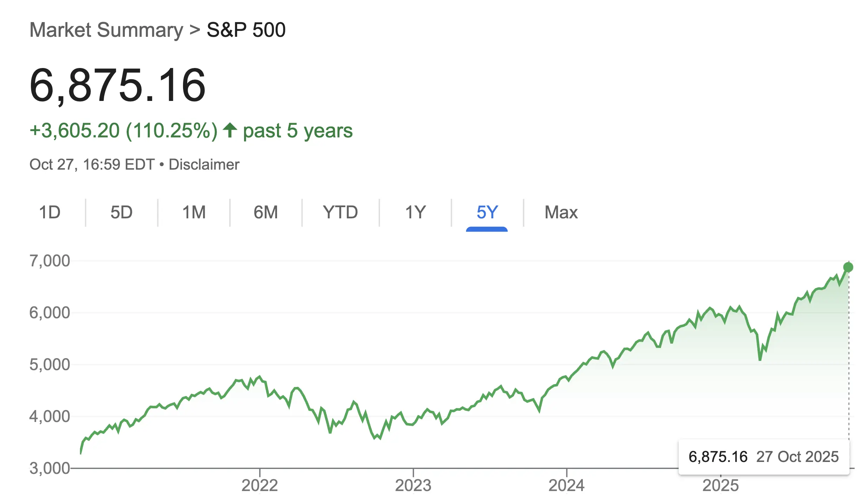Click the S&P 500 title text
The width and height of the screenshot is (857, 504).
(x=246, y=30)
